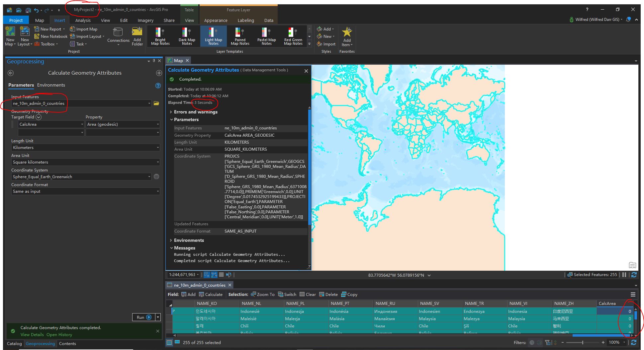
Task: Expand the Errors and warnings section
Action: coord(171,112)
